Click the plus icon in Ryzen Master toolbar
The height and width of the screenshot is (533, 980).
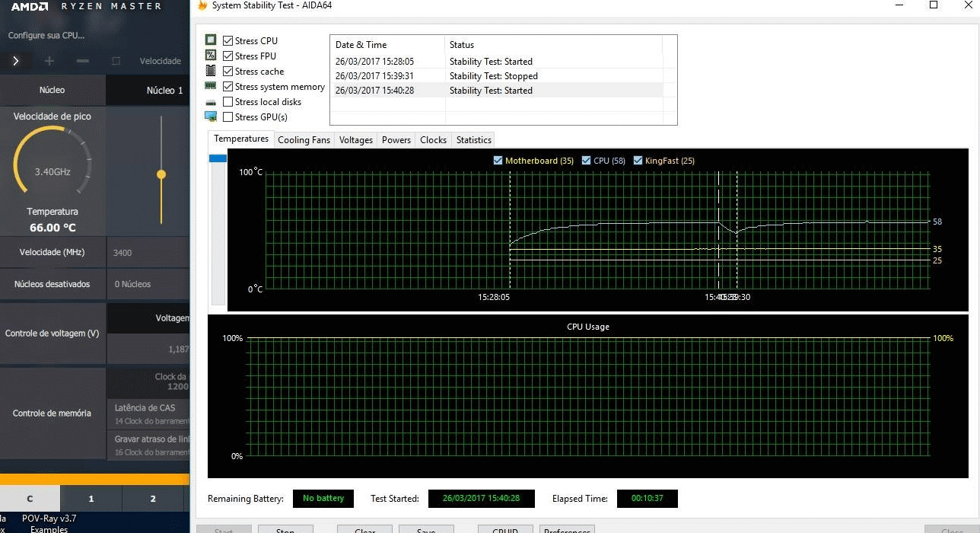click(49, 61)
